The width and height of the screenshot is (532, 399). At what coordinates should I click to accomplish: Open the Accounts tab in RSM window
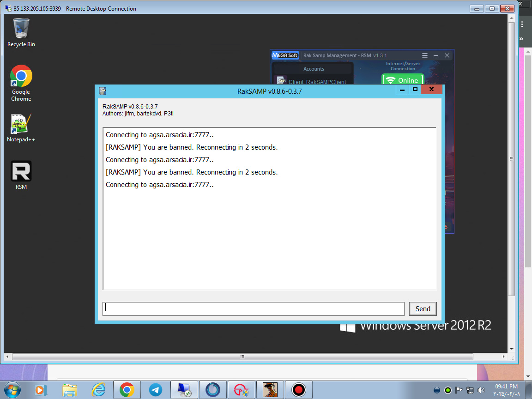click(314, 69)
